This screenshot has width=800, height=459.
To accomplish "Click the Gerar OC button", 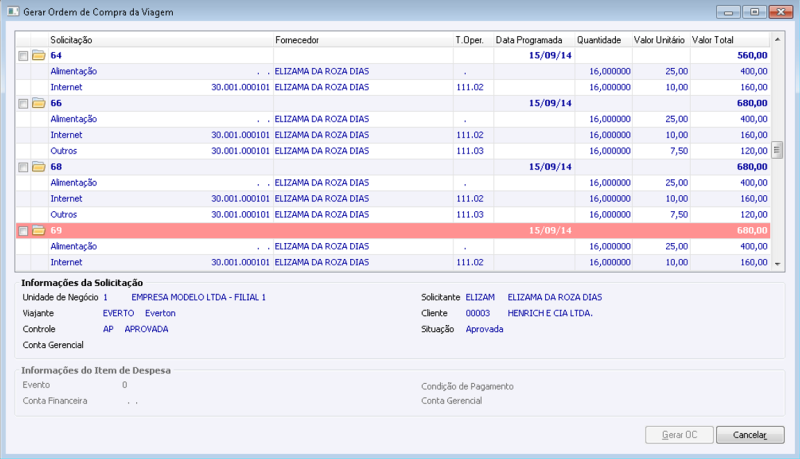I will click(679, 435).
